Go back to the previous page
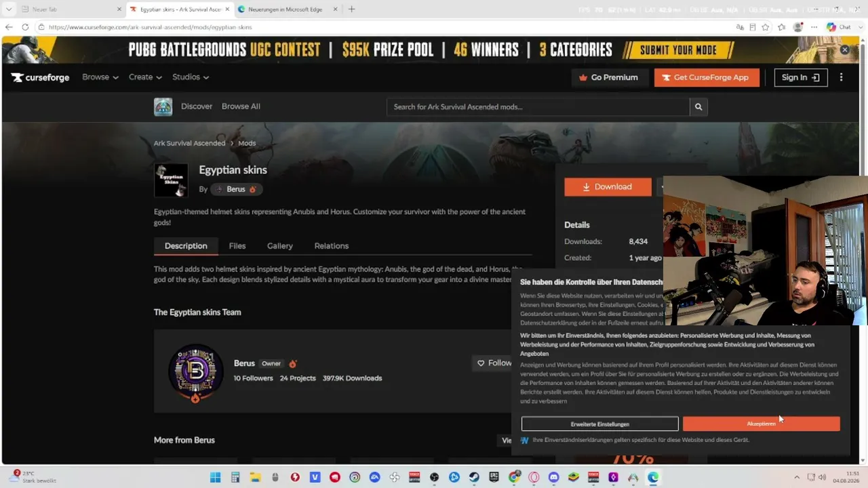Image resolution: width=868 pixels, height=488 pixels. (x=9, y=27)
